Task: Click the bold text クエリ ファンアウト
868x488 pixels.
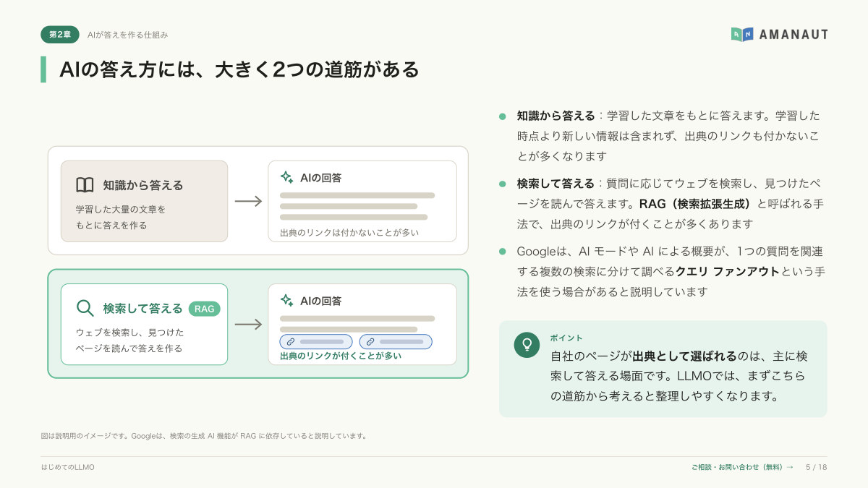Action: pyautogui.click(x=728, y=272)
